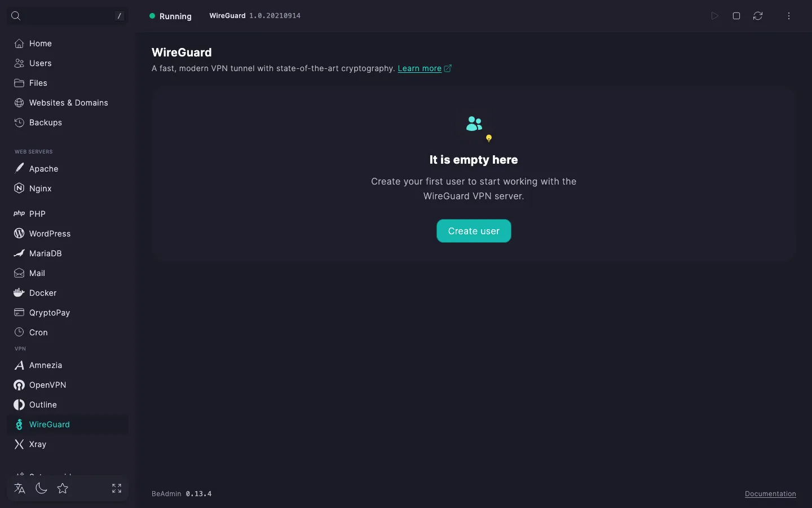Click the Xray X icon
This screenshot has width=812, height=508.
[x=19, y=444]
